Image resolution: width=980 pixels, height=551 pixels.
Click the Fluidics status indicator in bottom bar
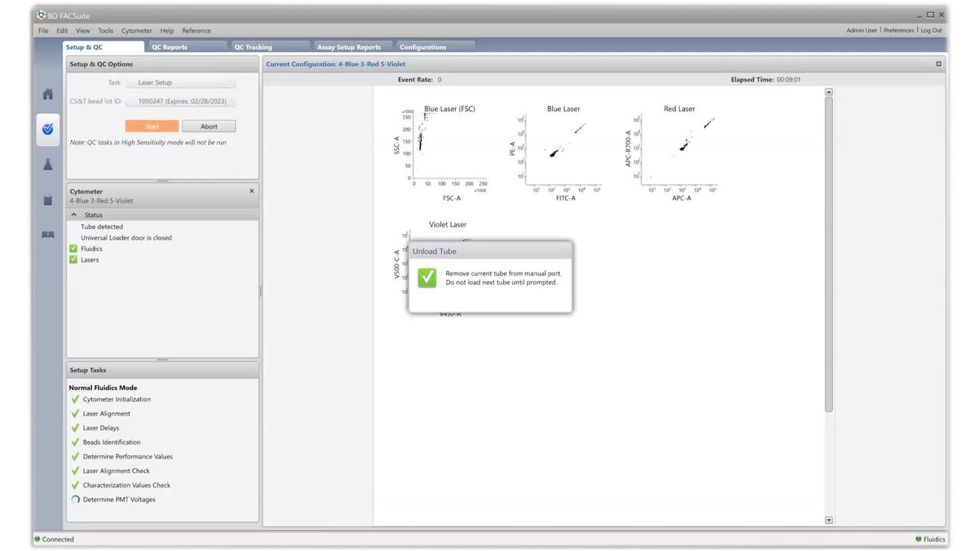[x=929, y=540]
